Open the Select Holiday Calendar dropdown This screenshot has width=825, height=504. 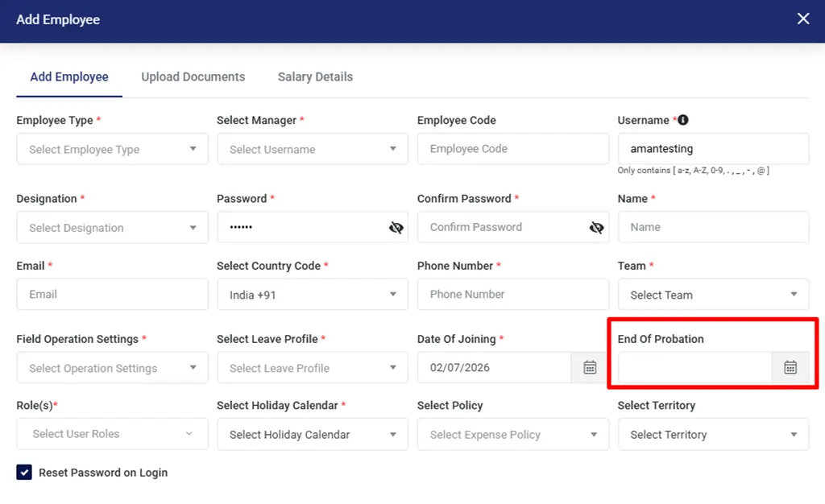[313, 434]
